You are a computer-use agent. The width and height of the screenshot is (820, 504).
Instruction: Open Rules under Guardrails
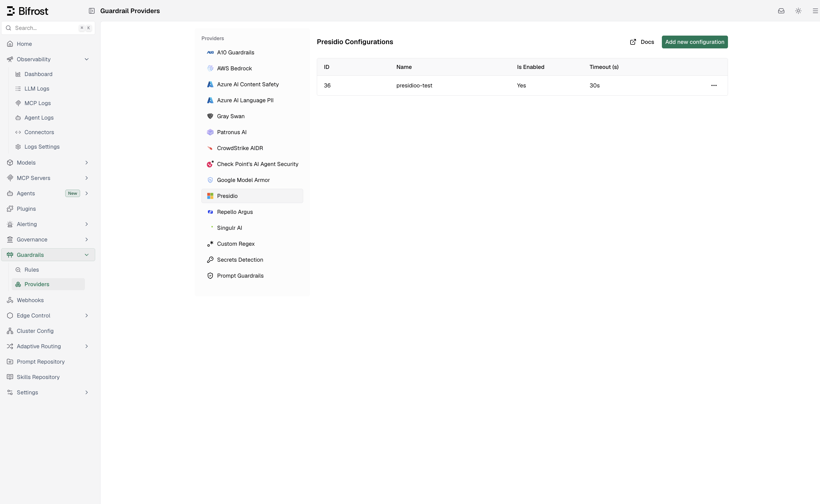[x=48, y=270]
